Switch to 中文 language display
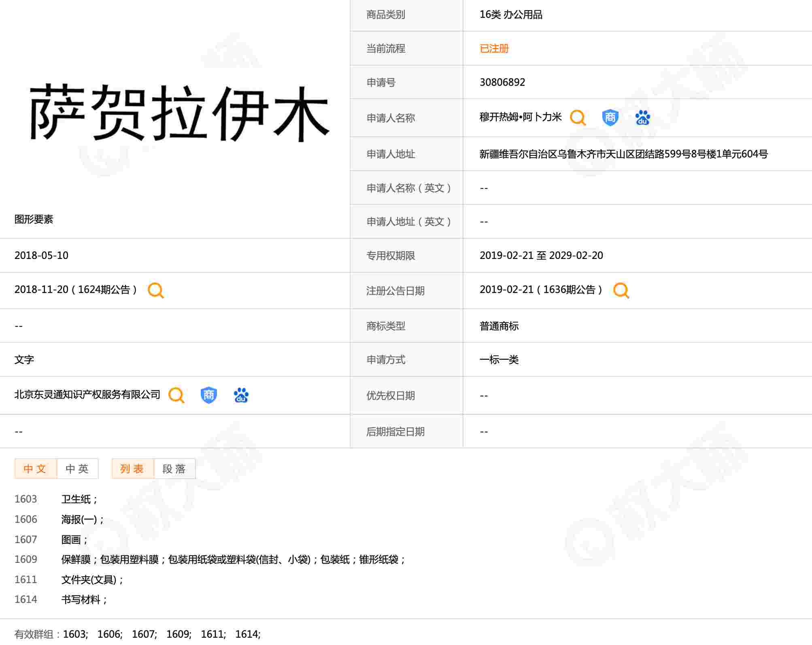812x645 pixels. (35, 469)
